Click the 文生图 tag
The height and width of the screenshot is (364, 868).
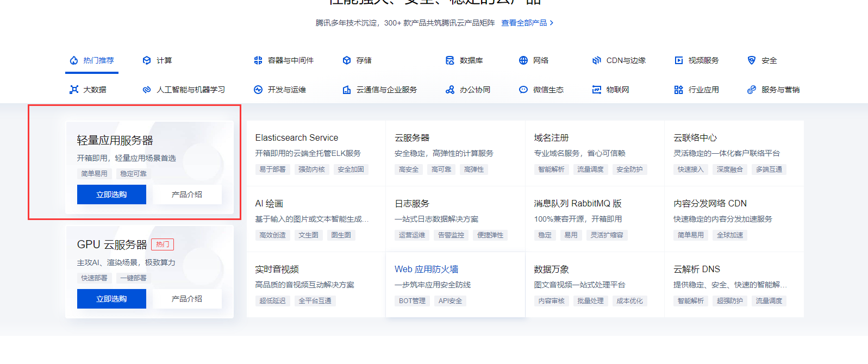[x=309, y=235]
